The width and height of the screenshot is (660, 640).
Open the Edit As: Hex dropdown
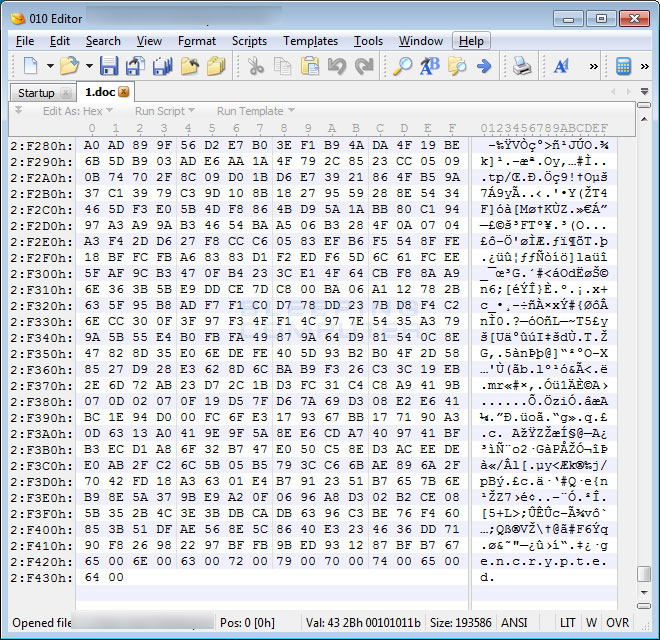click(77, 111)
